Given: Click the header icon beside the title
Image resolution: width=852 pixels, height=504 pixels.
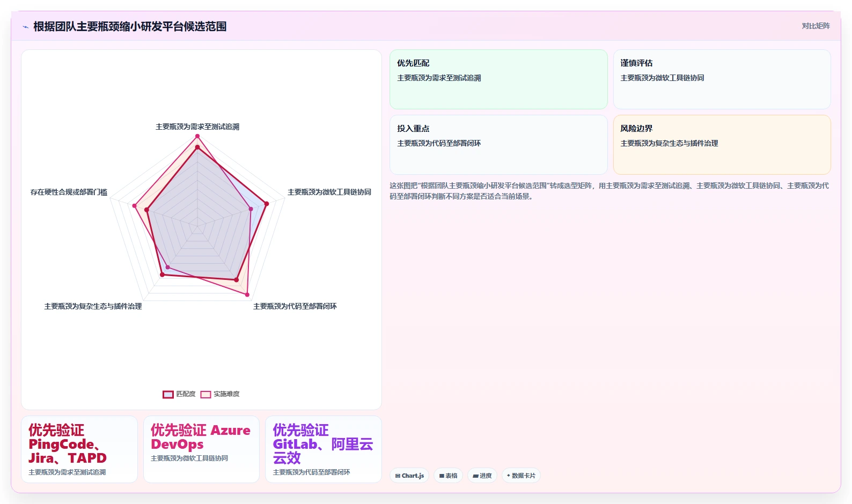Looking at the screenshot, I should 25,27.
